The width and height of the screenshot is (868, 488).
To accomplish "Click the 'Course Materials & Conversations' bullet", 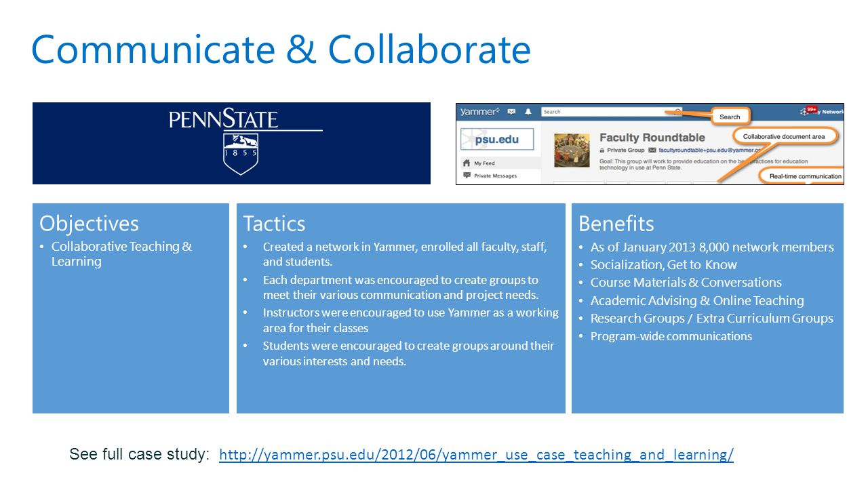I will (x=686, y=283).
